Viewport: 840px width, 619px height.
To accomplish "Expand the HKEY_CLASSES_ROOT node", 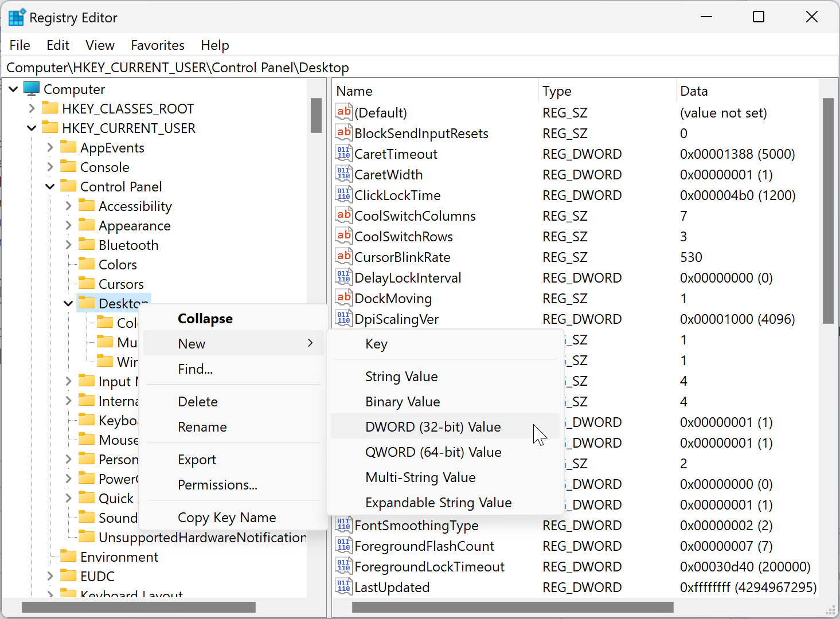I will 32,108.
